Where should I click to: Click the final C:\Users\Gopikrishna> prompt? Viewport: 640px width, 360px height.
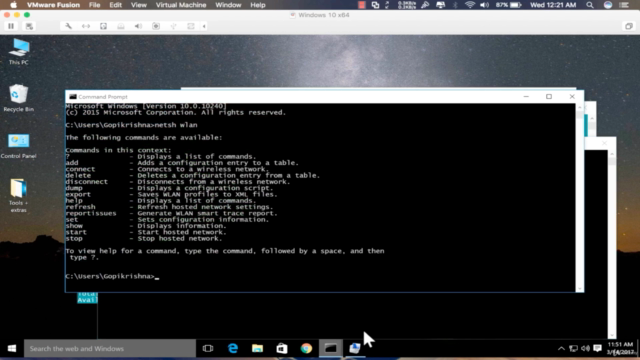coord(110,276)
